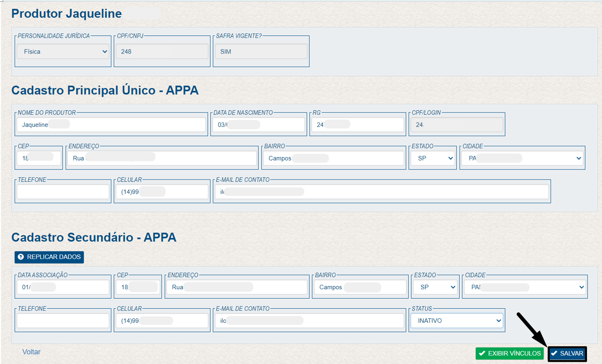Open the Cidade dropdown in Cadastro Principal

tap(522, 158)
